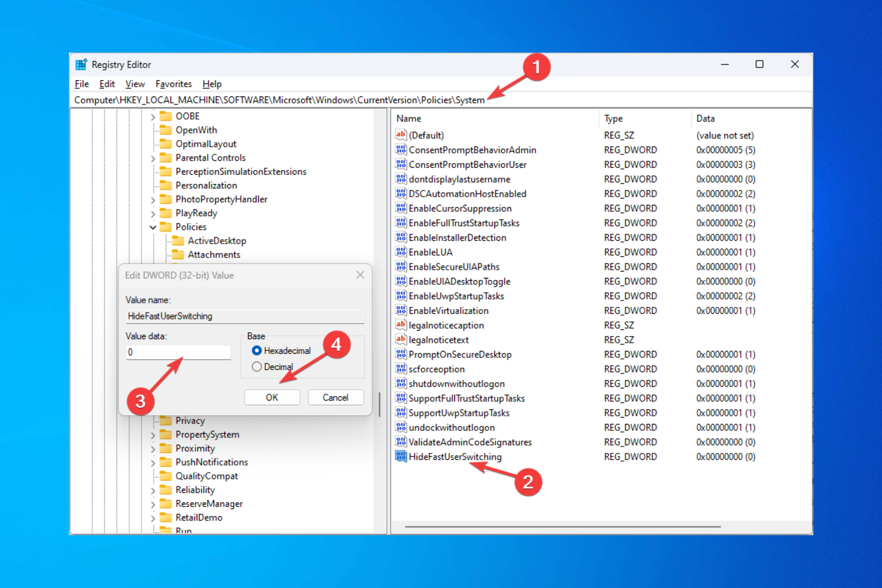Select the Proximity key
Screen dimensions: 882x588
pos(195,448)
